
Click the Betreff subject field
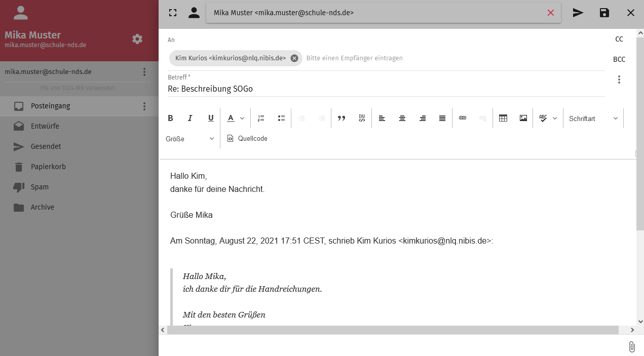386,89
